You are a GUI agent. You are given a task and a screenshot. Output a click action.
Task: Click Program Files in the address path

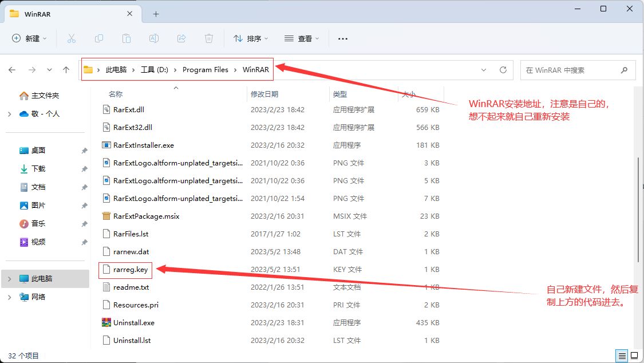point(205,70)
